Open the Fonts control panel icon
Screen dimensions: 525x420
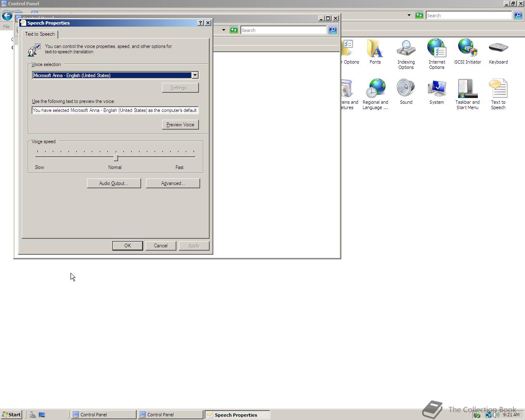coord(375,52)
